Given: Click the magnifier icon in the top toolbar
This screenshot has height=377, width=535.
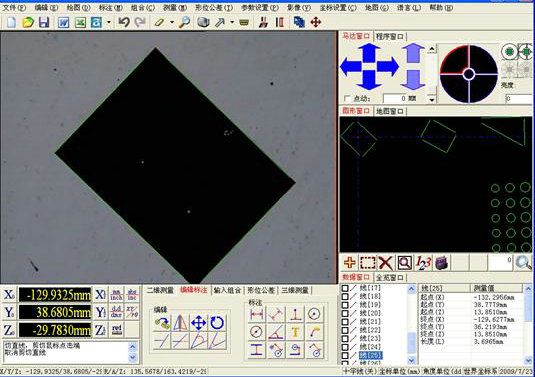Looking at the screenshot, I should tap(184, 23).
